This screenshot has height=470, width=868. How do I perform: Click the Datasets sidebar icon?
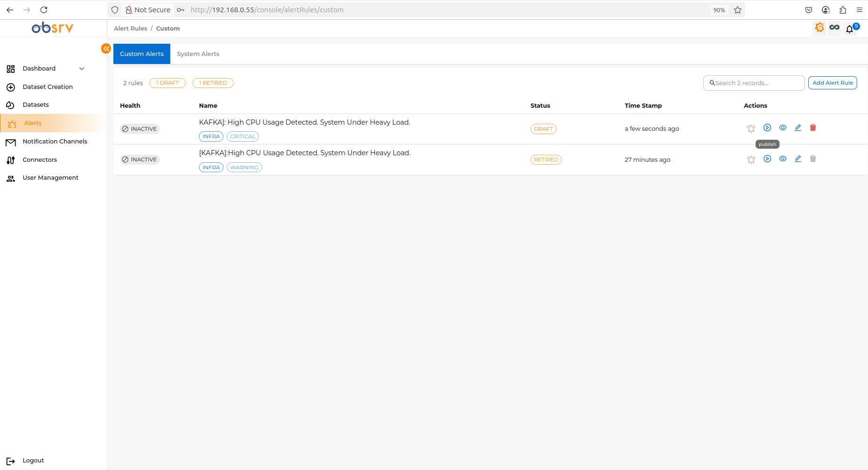pyautogui.click(x=10, y=105)
